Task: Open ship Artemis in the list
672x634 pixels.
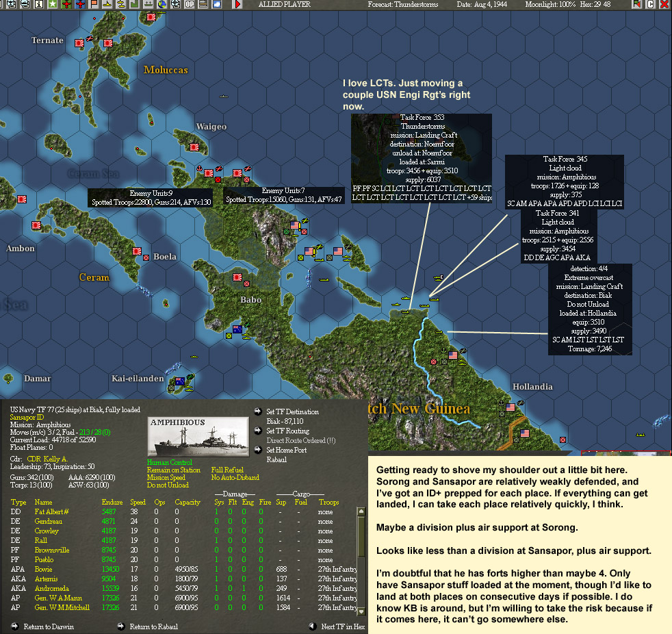Action: click(46, 579)
